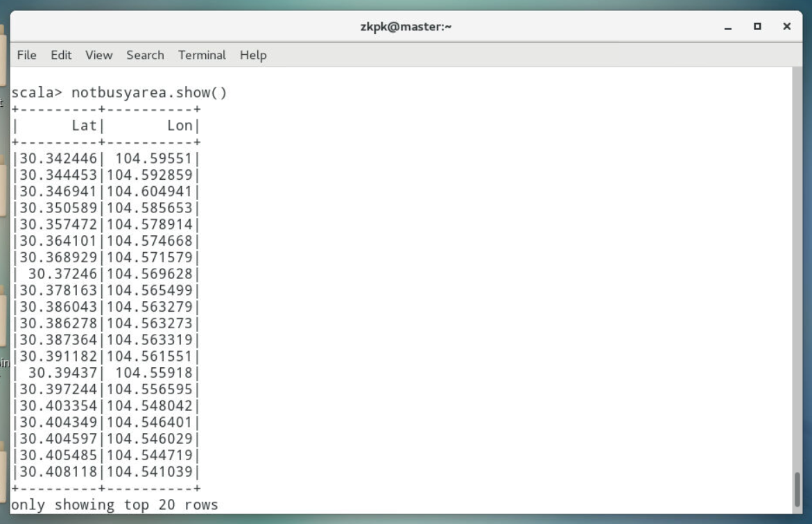Screen dimensions: 812x524
Task: Select latitude value 30.364101
Action: point(58,241)
